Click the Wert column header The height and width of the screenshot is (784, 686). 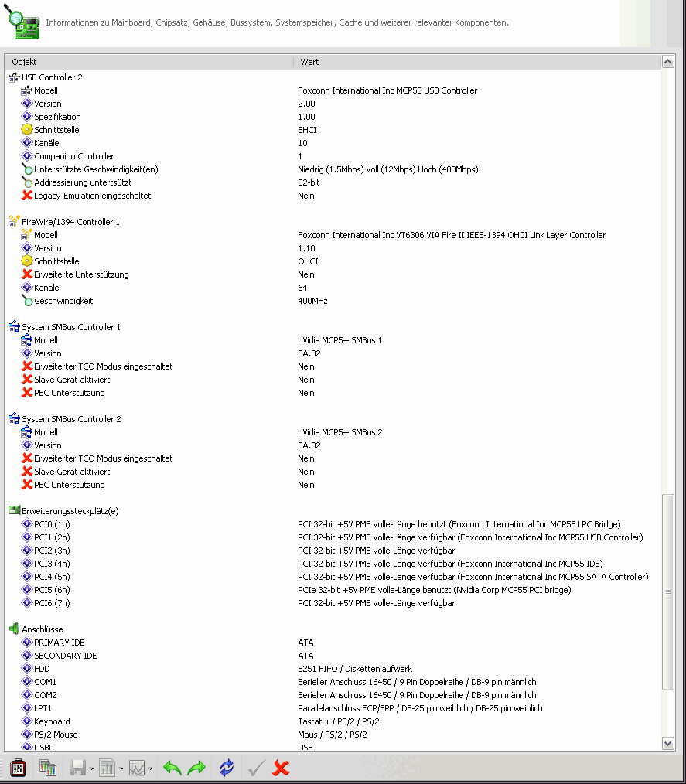477,62
